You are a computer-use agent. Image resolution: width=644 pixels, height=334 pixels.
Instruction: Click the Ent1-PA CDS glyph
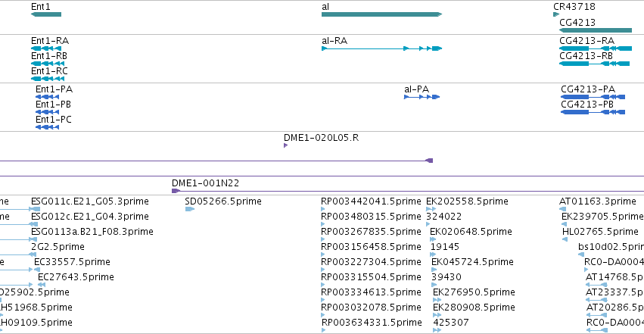click(47, 97)
